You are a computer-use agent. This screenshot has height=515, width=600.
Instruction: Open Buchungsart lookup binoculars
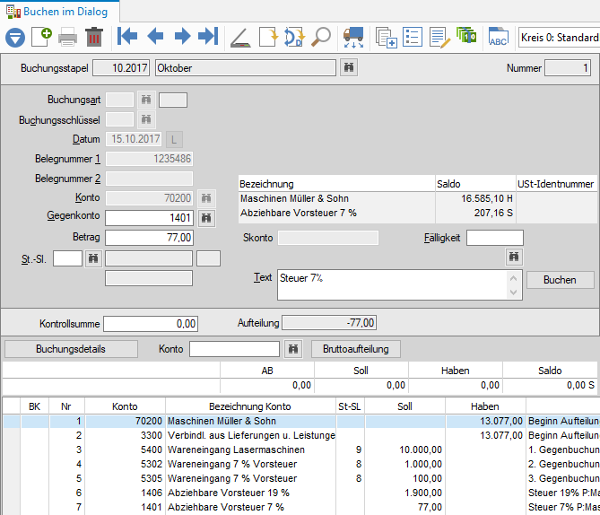[x=146, y=99]
